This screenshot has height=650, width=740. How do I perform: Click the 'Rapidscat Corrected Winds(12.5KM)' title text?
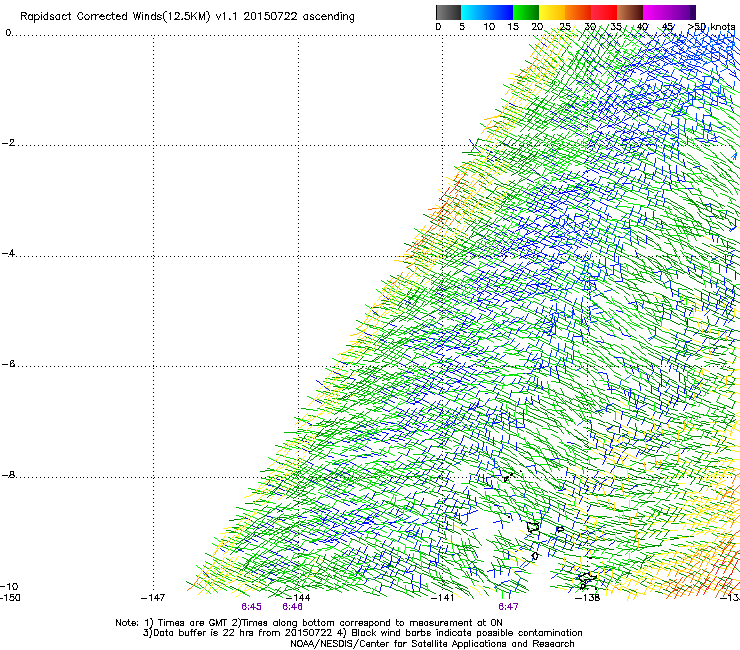(115, 17)
